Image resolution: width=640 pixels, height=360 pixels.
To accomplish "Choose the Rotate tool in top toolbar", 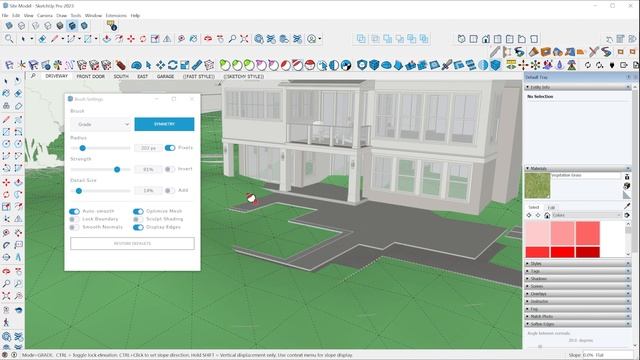I will click(143, 39).
